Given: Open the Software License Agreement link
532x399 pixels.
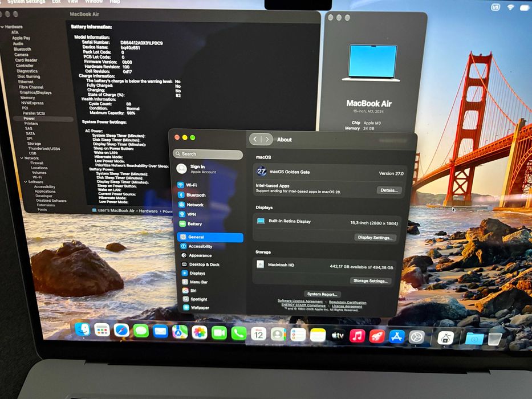Looking at the screenshot, I should [x=300, y=302].
